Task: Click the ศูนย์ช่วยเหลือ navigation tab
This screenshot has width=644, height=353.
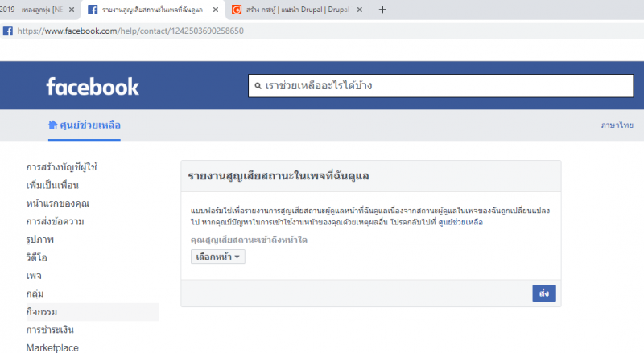Action: (85, 125)
